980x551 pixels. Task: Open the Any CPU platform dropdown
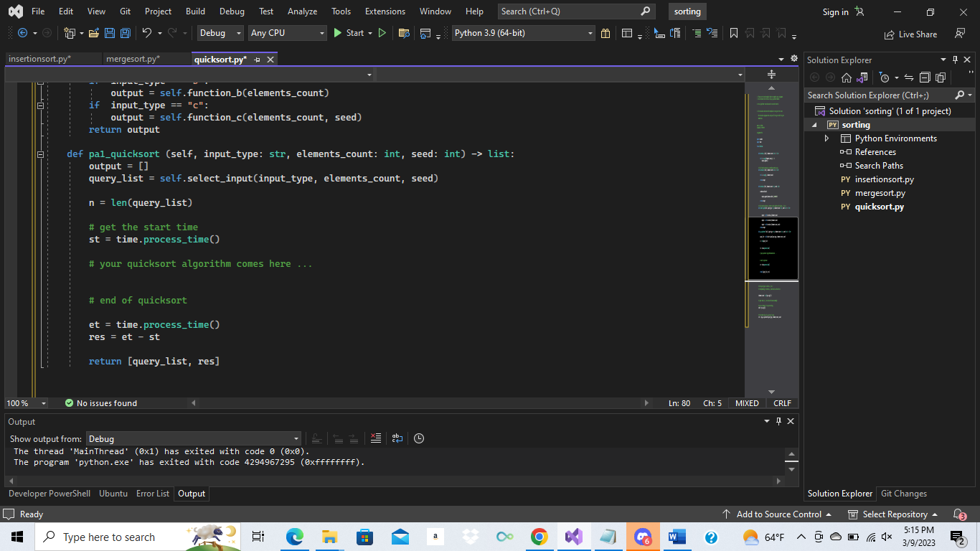coord(287,33)
